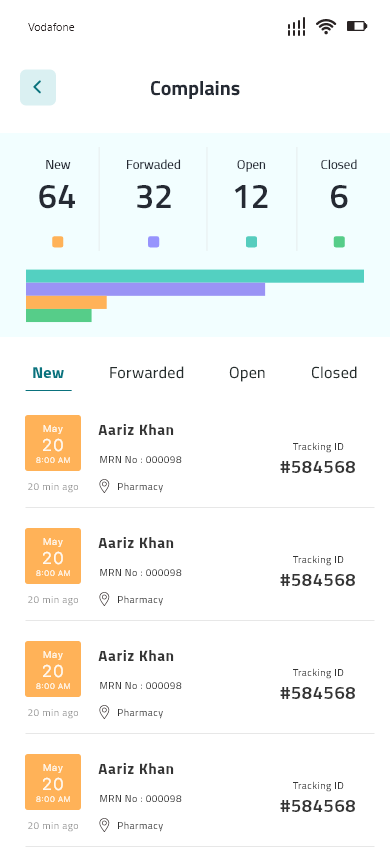Tap the back arrow button

pos(38,87)
